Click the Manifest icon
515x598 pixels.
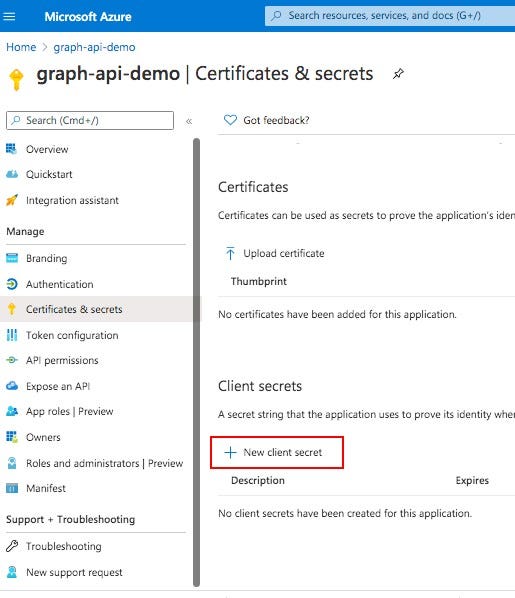(12, 488)
